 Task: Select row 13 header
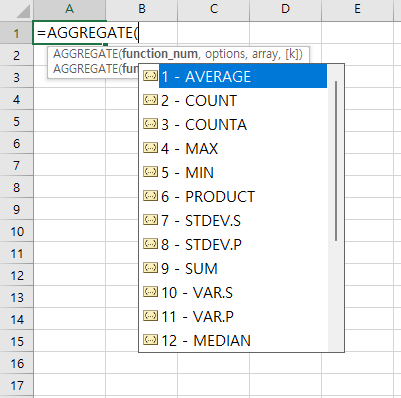(16, 297)
